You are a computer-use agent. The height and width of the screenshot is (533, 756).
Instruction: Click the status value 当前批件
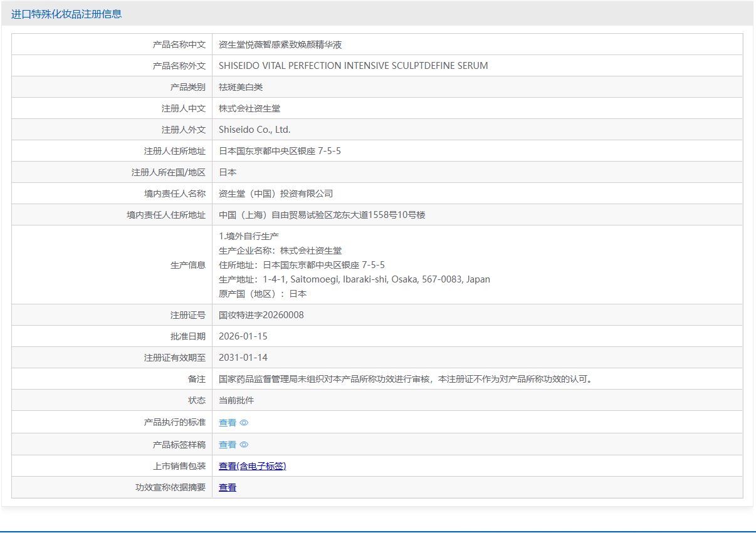tap(236, 400)
